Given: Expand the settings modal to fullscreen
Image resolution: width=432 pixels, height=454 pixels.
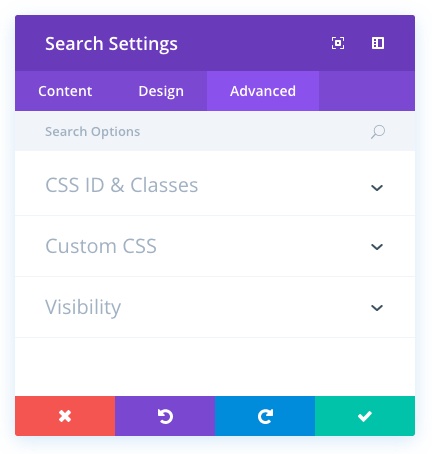Looking at the screenshot, I should (x=338, y=43).
